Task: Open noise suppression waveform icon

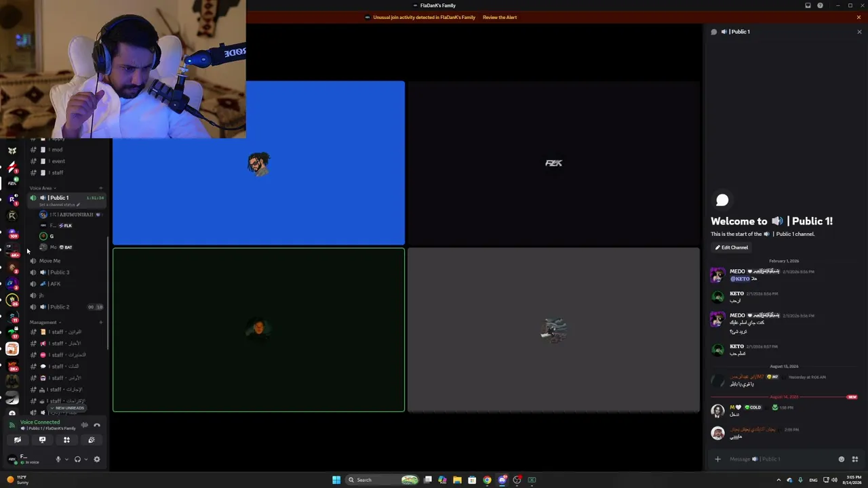Action: [85, 426]
